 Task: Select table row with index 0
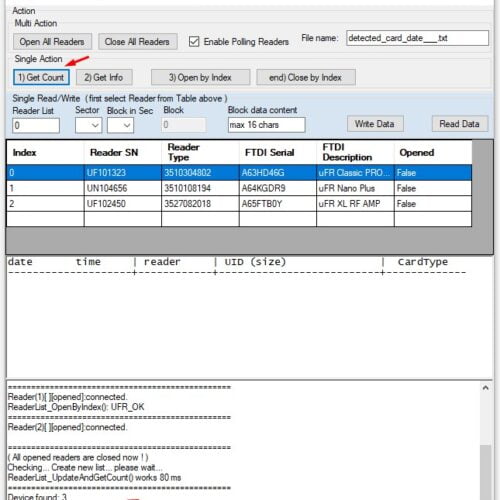point(239,173)
